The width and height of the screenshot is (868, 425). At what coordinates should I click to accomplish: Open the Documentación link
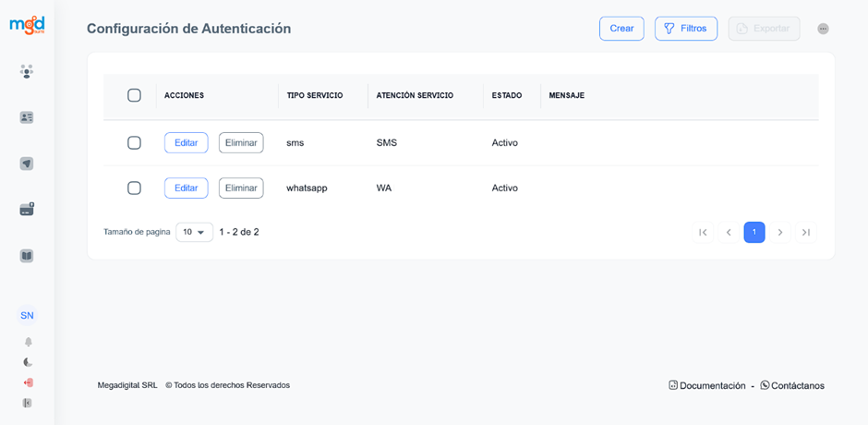pyautogui.click(x=706, y=385)
